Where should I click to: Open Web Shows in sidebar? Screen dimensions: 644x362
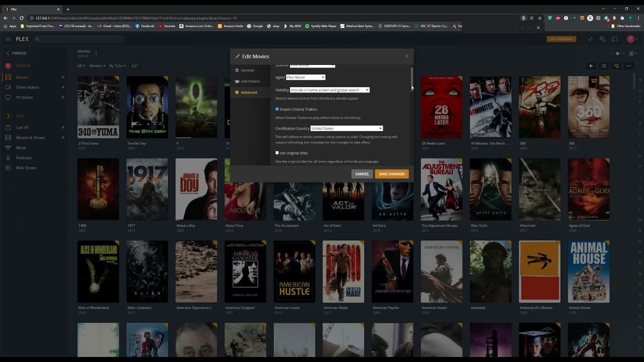click(26, 168)
